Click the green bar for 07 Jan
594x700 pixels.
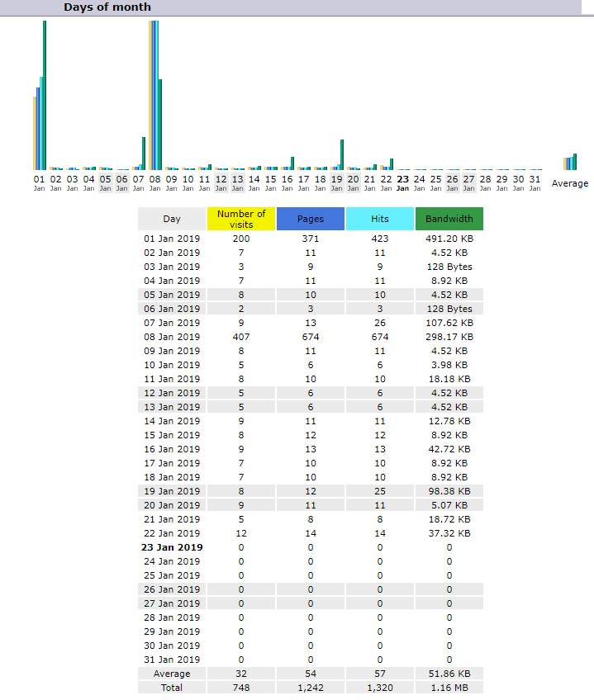(x=144, y=153)
